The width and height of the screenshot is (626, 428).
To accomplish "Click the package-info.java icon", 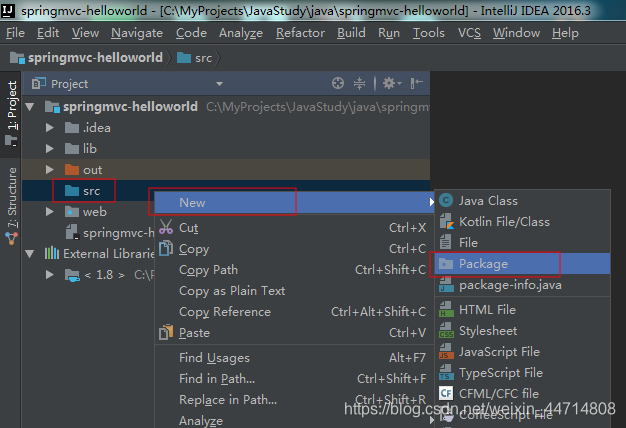I will 446,285.
